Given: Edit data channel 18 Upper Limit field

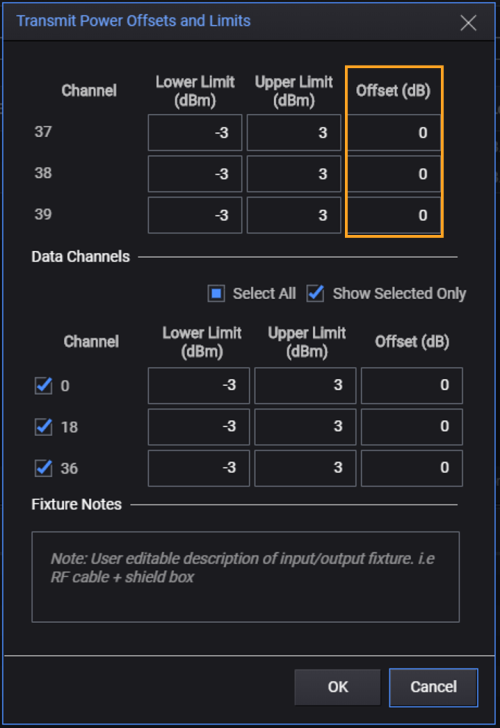Looking at the screenshot, I should [x=305, y=427].
